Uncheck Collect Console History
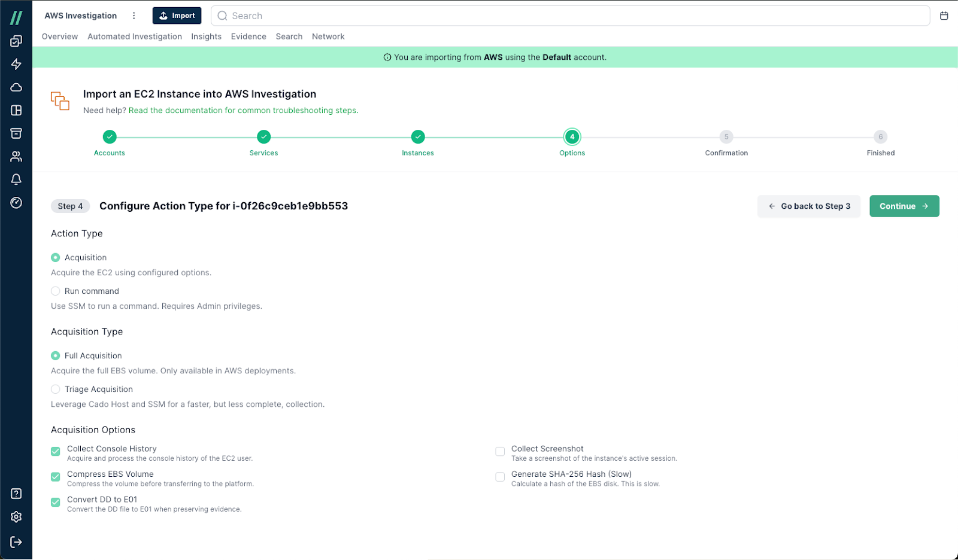This screenshot has width=958, height=560. 56,452
